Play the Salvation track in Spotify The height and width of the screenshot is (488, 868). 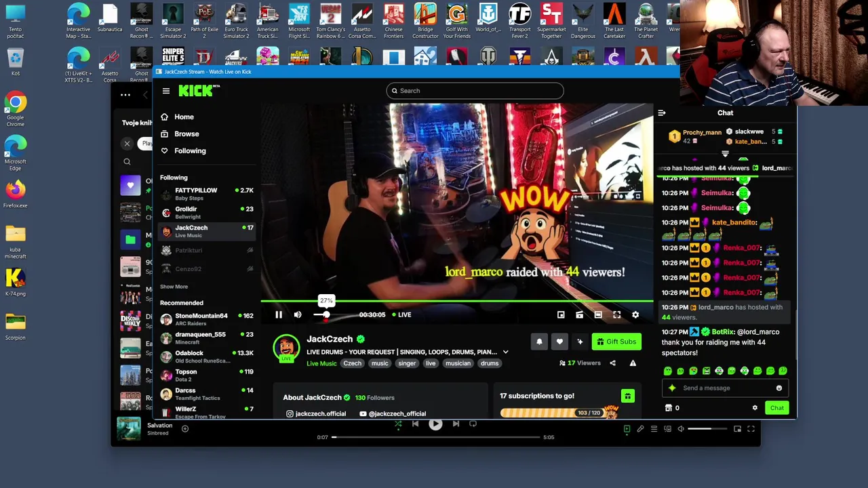(435, 424)
